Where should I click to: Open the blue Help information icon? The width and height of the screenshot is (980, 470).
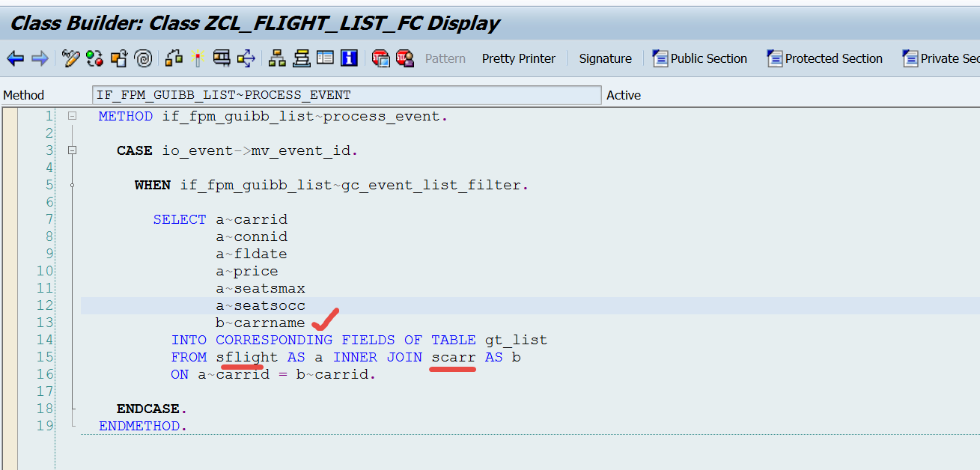point(349,58)
